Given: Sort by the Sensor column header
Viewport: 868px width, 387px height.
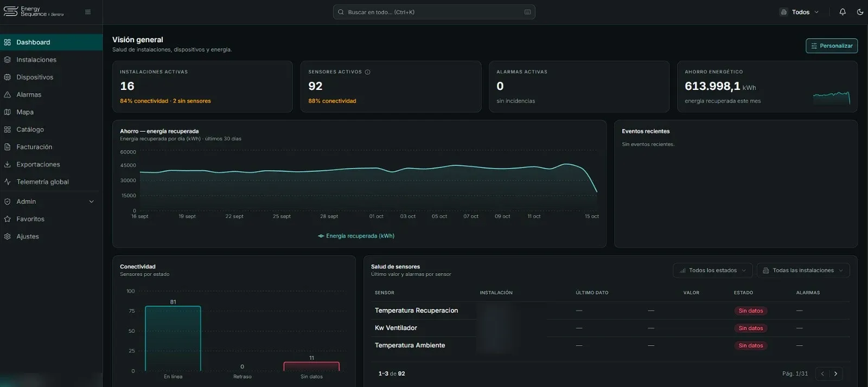Looking at the screenshot, I should point(385,293).
